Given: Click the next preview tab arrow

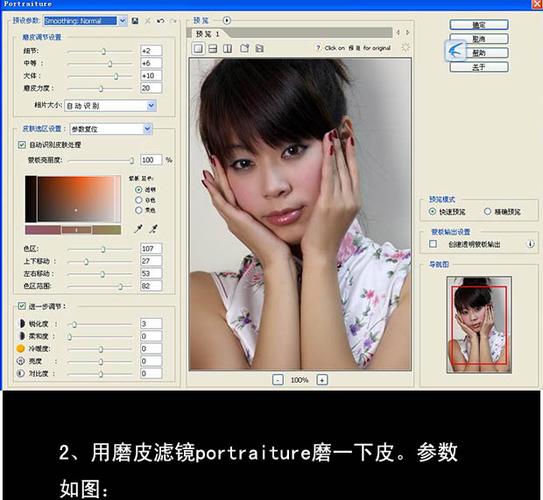Looking at the screenshot, I should coord(408,33).
